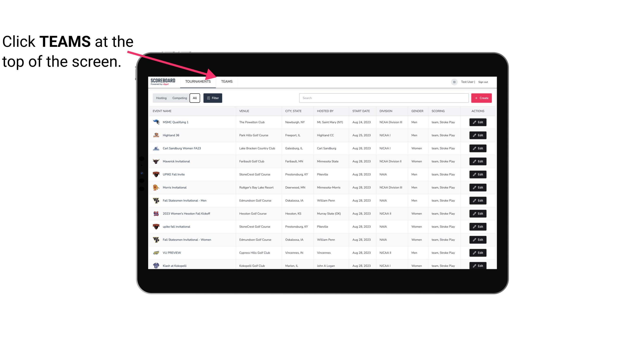Viewport: 644px width, 346px height.
Task: Click the + Create button
Action: (x=482, y=98)
